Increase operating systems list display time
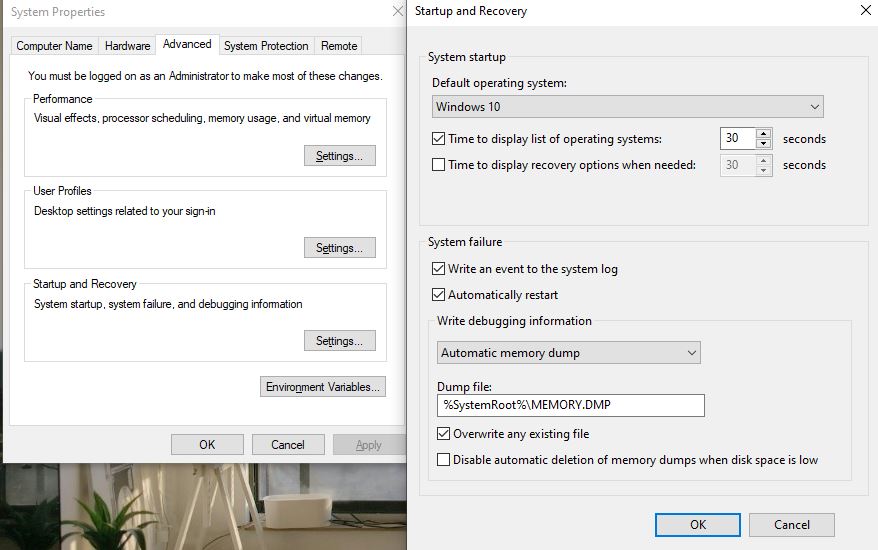 [x=764, y=133]
